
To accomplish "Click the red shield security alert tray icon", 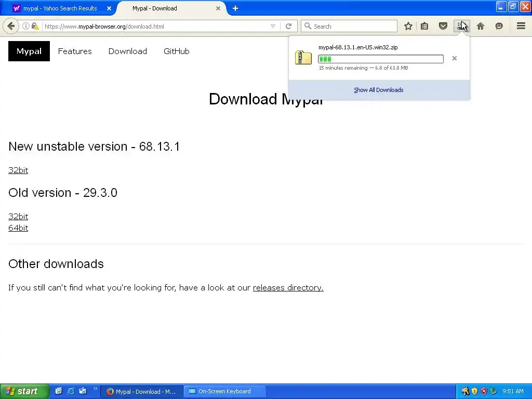I will click(484, 391).
